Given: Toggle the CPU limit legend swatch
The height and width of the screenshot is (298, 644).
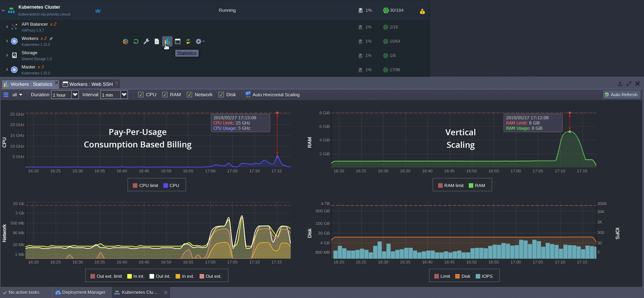Looking at the screenshot, I should pos(135,186).
